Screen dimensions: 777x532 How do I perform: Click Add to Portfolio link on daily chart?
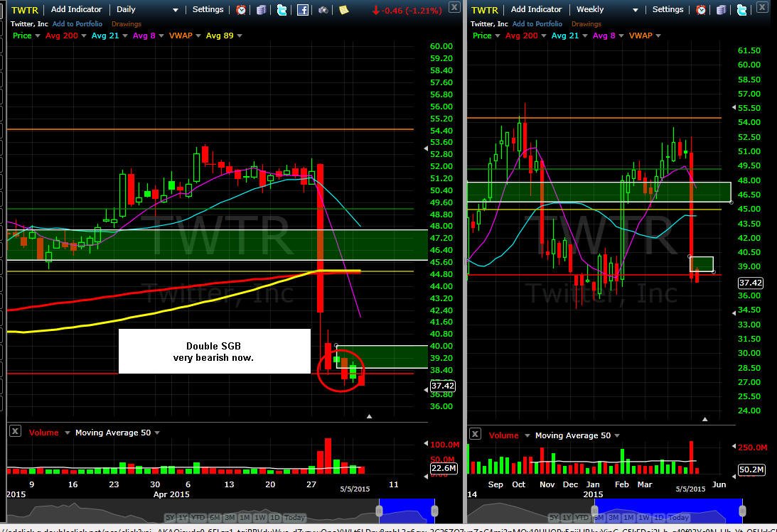pos(77,23)
